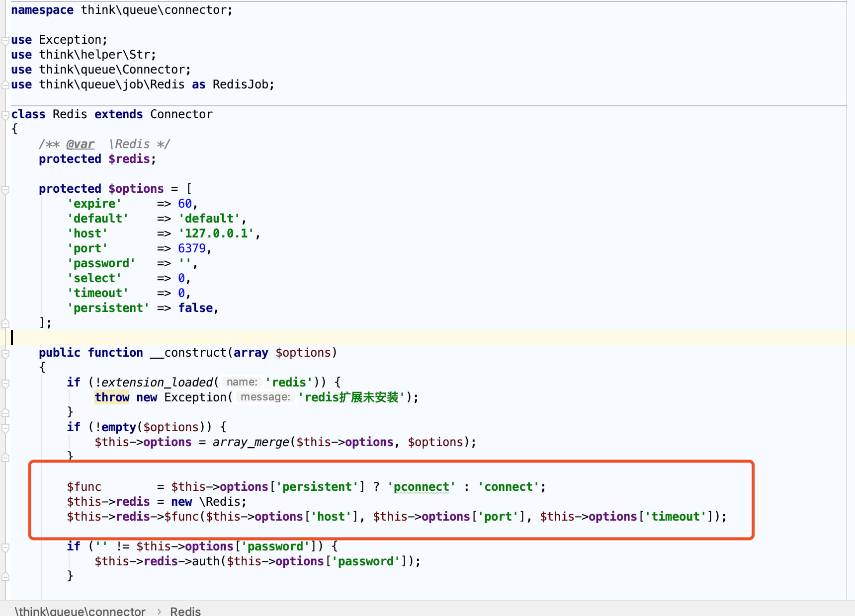The image size is (855, 616).
Task: Open the Redis breadcrumb item
Action: point(185,610)
